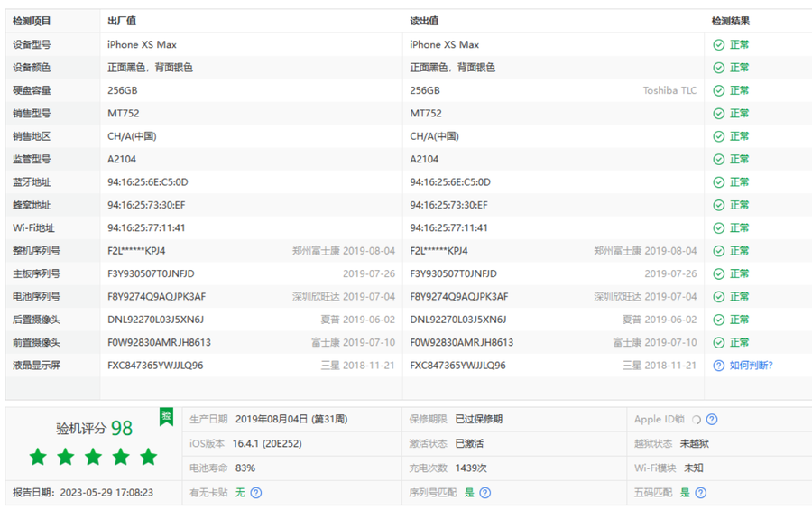812x519 pixels.
Task: Open the 如何判断? link for LCD screen
Action: tap(751, 366)
